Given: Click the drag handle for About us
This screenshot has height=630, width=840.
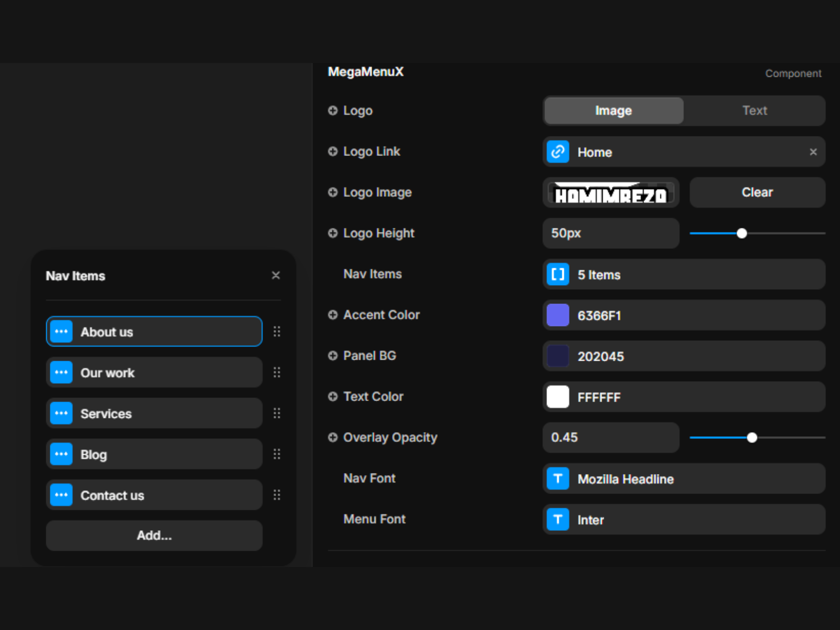Looking at the screenshot, I should coord(277,332).
